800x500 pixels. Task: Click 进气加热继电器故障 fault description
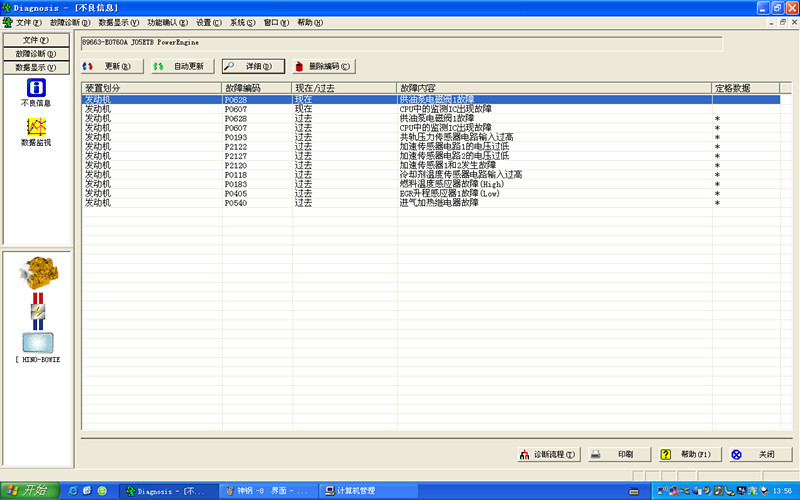pyautogui.click(x=439, y=203)
